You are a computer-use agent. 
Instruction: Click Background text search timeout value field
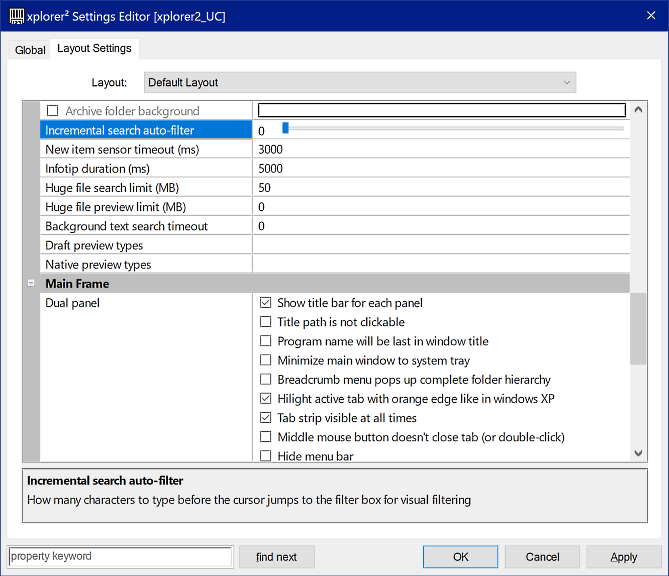[x=442, y=226]
